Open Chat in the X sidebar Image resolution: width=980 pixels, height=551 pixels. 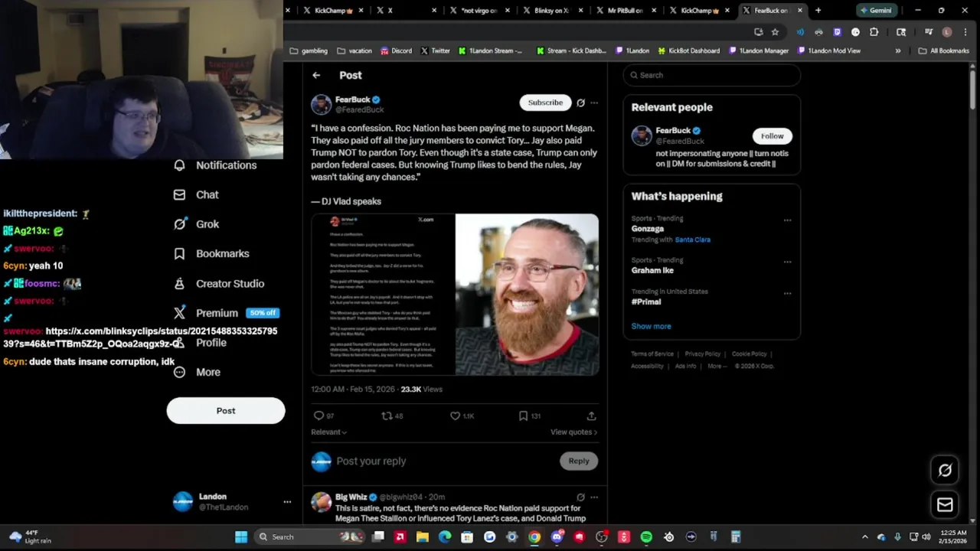[196, 195]
